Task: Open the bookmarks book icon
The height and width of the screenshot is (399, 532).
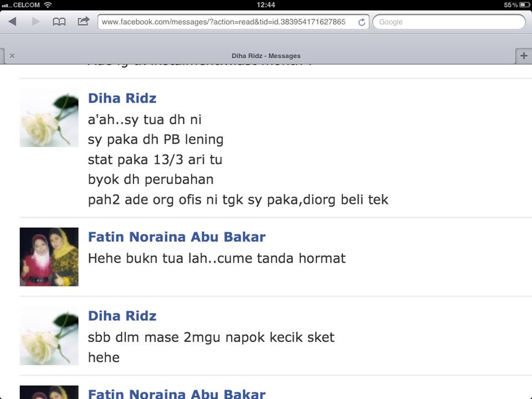Action: tap(59, 22)
